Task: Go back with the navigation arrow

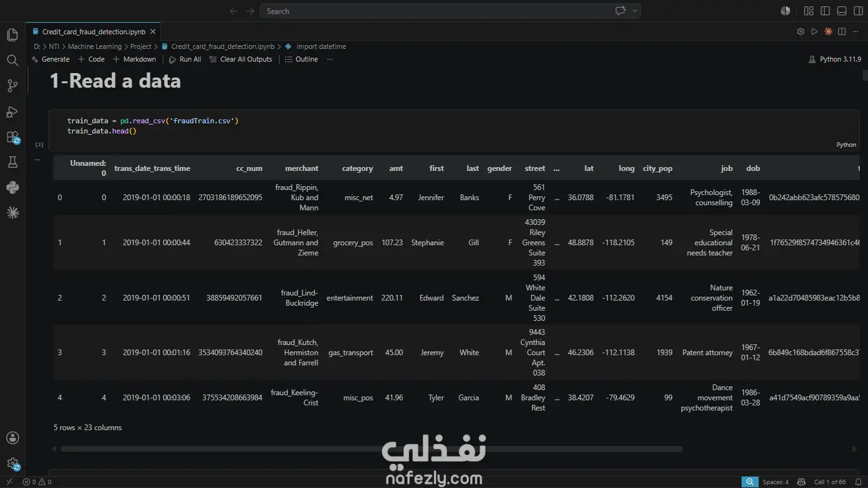Action: click(x=233, y=11)
